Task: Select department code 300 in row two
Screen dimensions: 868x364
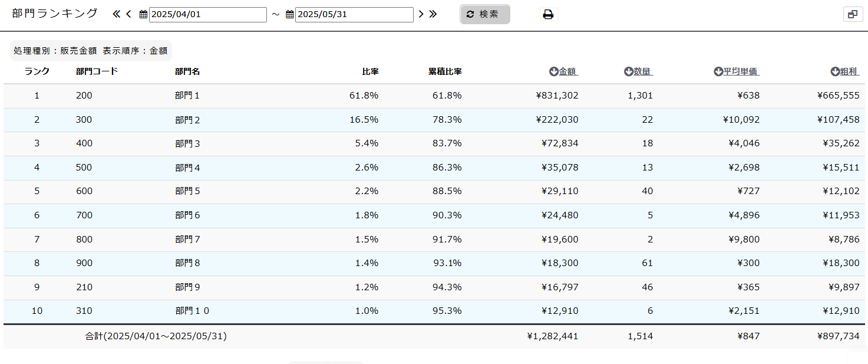Action: (84, 120)
